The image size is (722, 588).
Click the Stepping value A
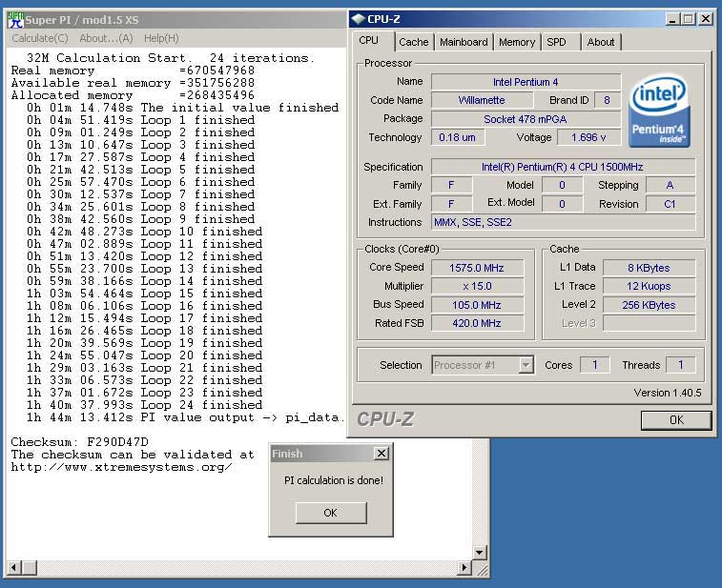(670, 186)
